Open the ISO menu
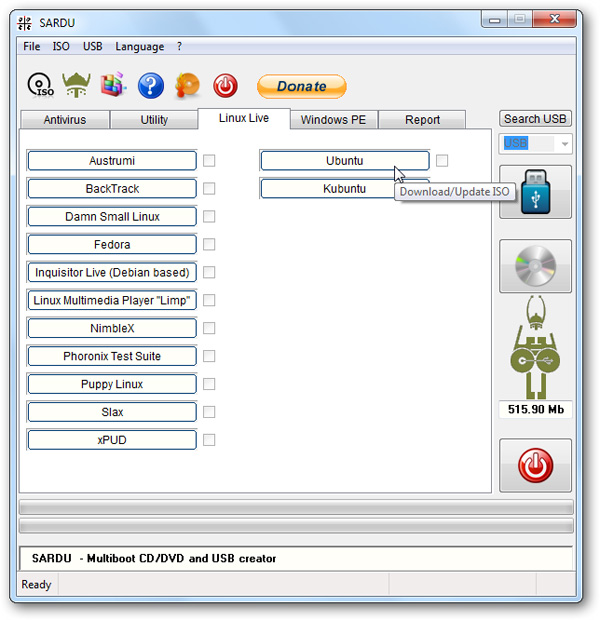The height and width of the screenshot is (620, 600). click(x=61, y=46)
